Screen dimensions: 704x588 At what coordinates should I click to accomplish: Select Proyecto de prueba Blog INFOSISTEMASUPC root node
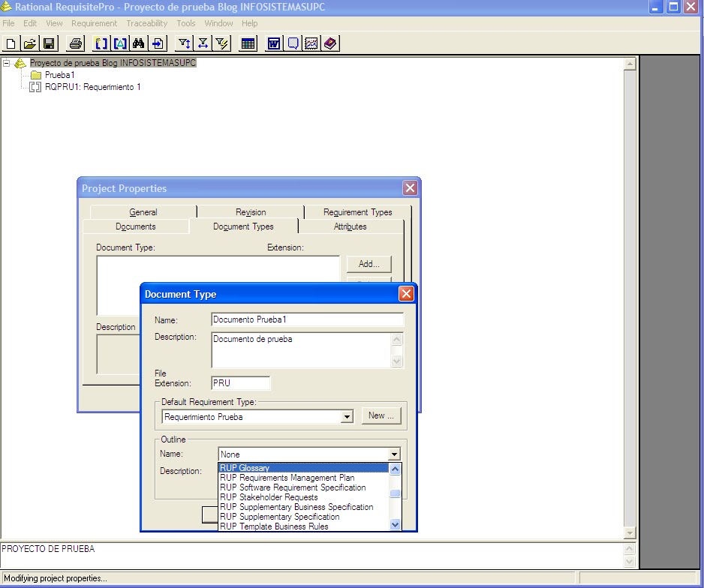click(x=113, y=63)
